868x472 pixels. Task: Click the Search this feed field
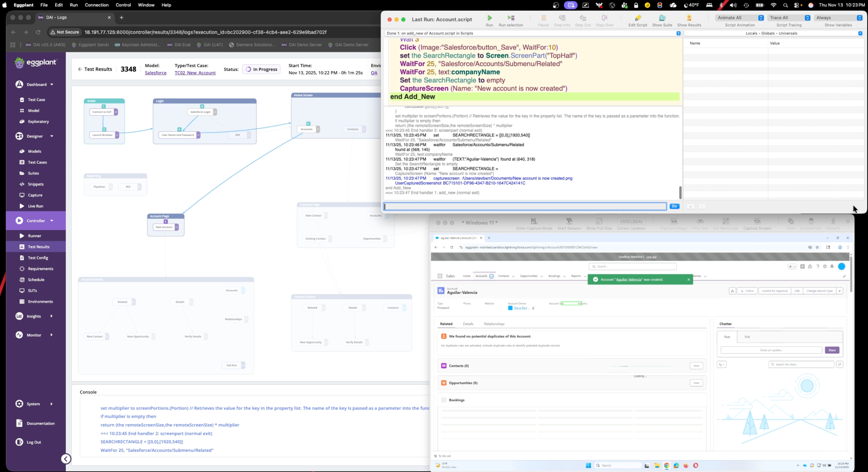(x=801, y=364)
